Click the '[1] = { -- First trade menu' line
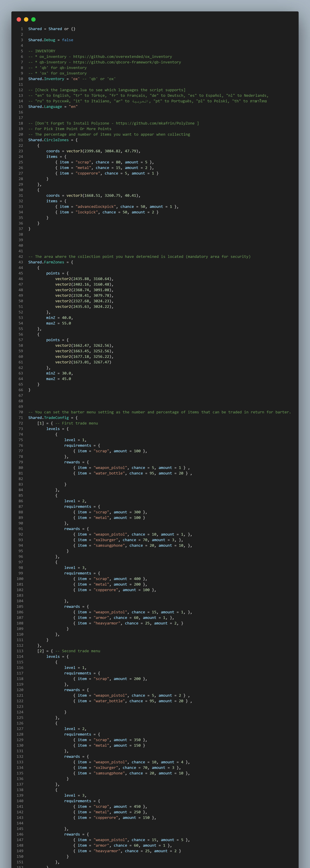The image size is (310, 868). tap(68, 424)
